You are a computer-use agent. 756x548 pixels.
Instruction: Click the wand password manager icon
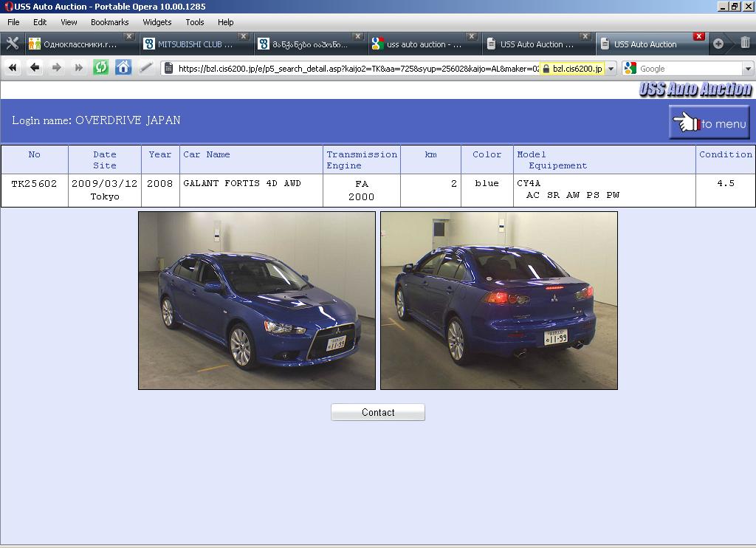146,68
